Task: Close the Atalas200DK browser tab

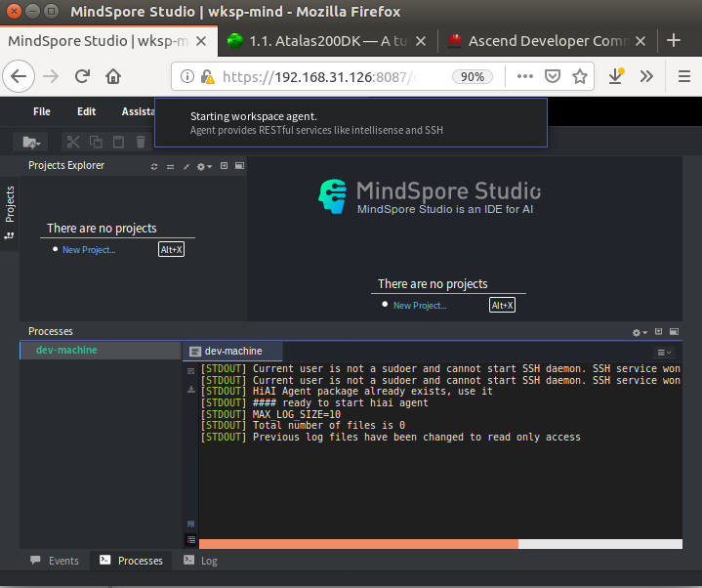Action: pyautogui.click(x=421, y=41)
